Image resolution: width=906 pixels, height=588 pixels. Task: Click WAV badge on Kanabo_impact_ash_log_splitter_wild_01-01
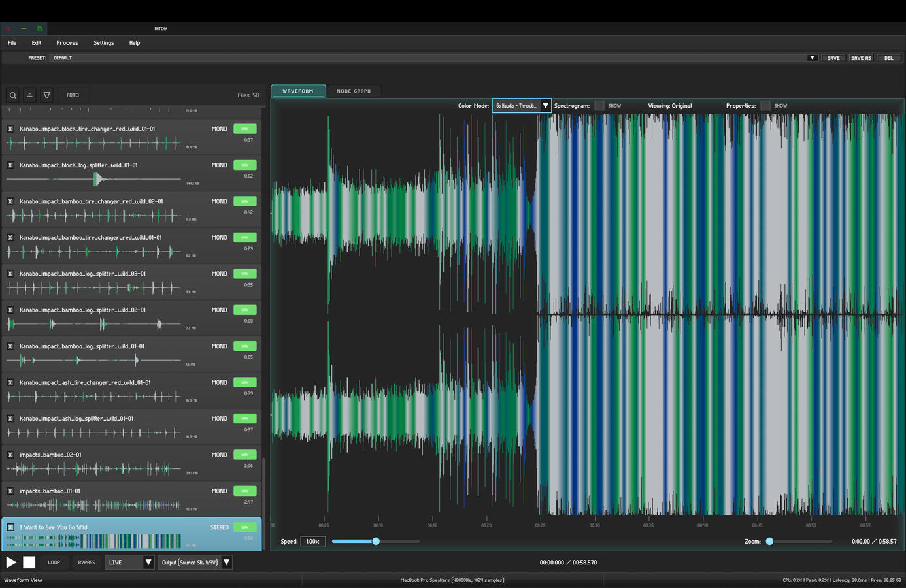pos(244,419)
